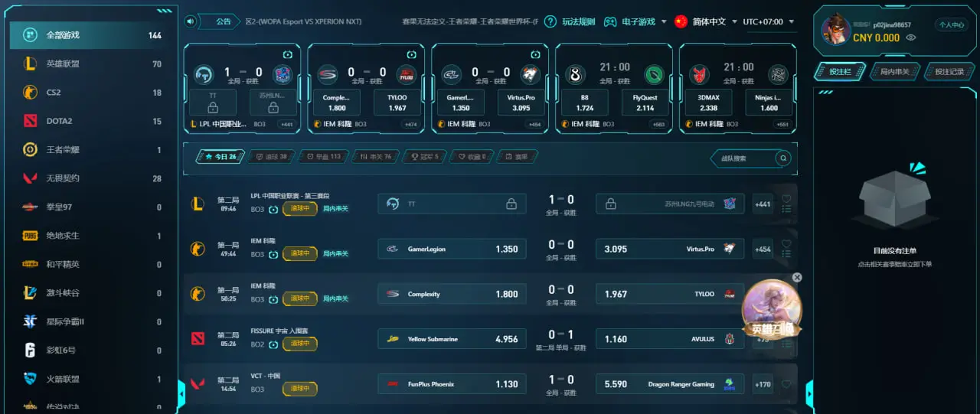The height and width of the screenshot is (414, 980).
Task: Open 个人中心 account center
Action: click(952, 25)
